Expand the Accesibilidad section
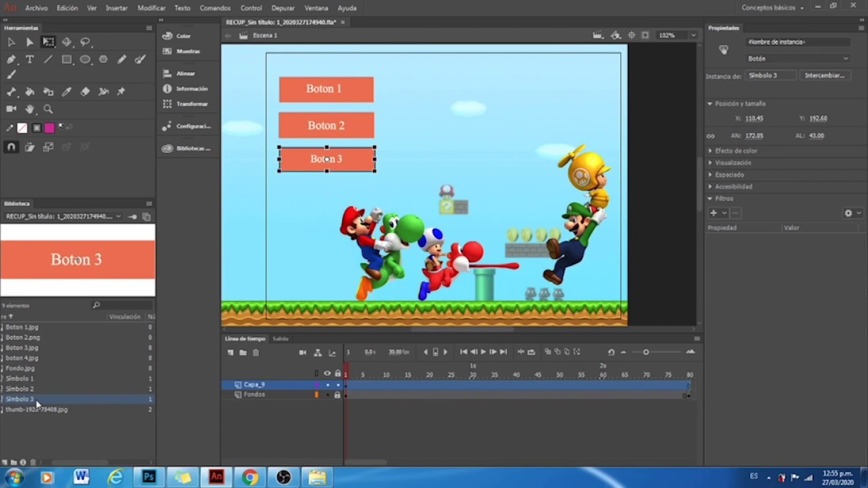Viewport: 868px width, 488px height. (x=710, y=186)
